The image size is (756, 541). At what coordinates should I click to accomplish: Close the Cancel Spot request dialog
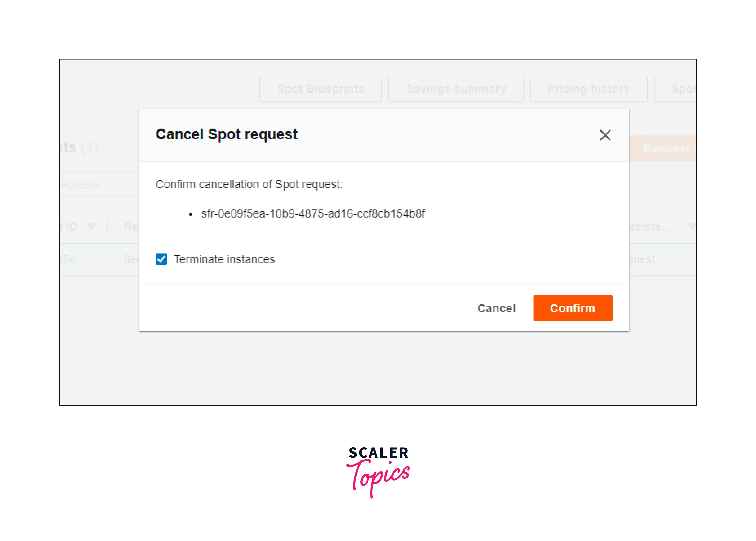click(x=605, y=135)
